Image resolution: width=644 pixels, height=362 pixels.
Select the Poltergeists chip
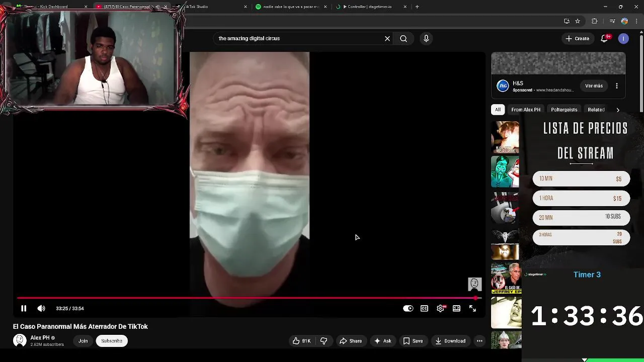pyautogui.click(x=564, y=110)
